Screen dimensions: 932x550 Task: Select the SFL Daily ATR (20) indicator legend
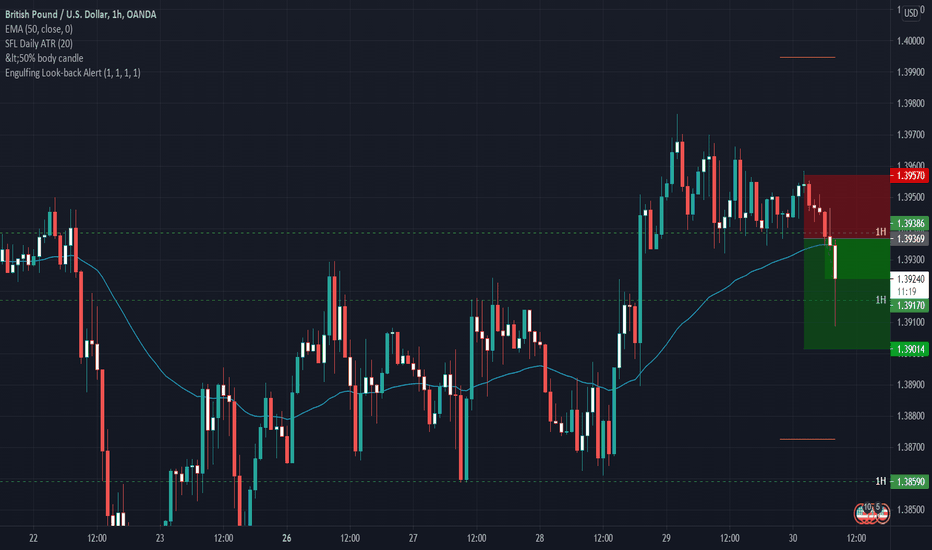point(39,43)
